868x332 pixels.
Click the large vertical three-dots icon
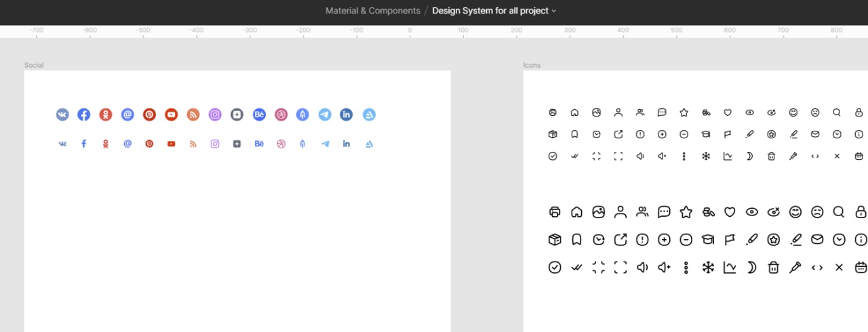pyautogui.click(x=686, y=268)
